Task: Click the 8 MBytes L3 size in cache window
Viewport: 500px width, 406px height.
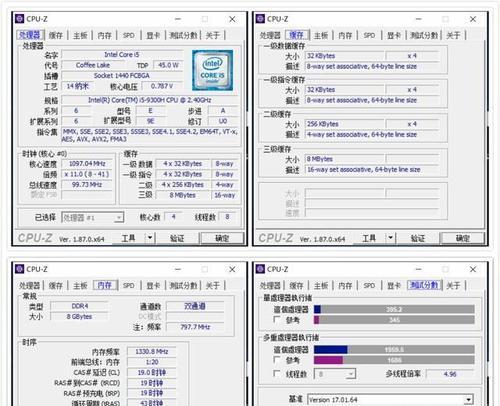Action: (345, 159)
